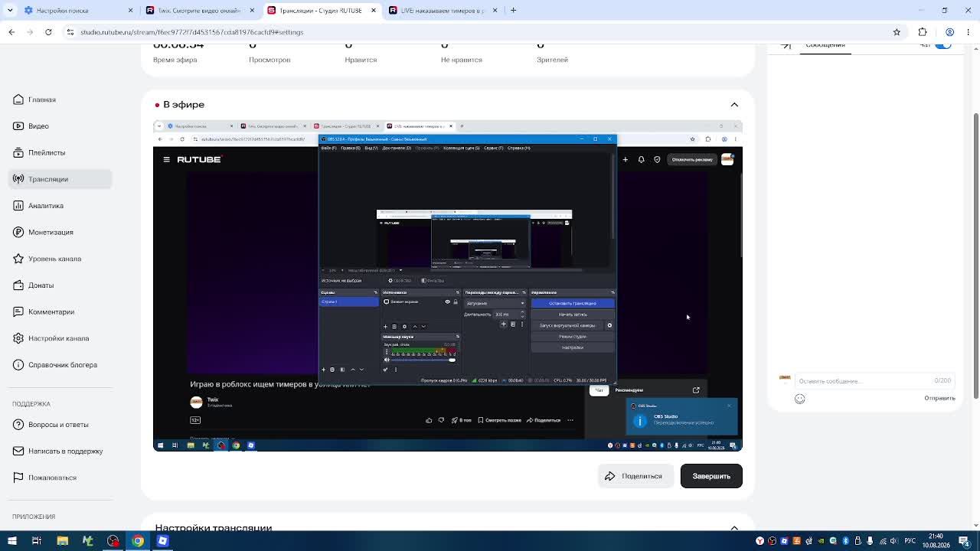
Task: Click Отправить to send chat message
Action: (x=939, y=398)
